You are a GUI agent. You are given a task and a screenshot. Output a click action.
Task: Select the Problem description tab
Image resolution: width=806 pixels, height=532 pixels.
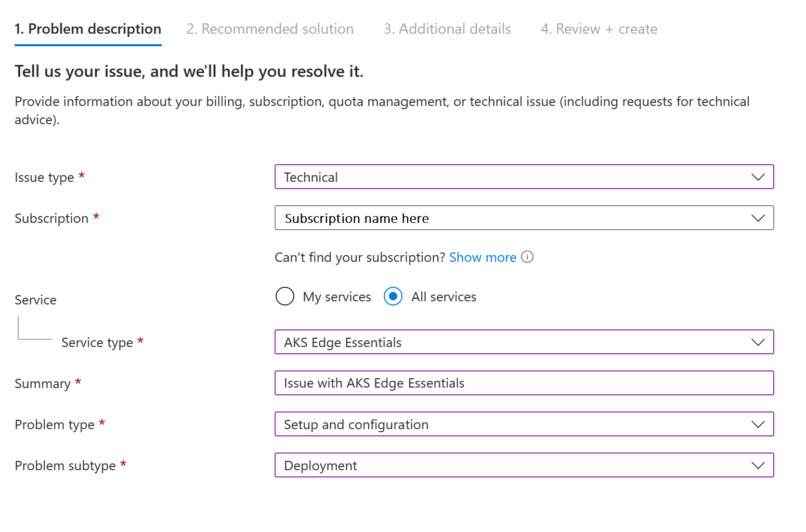pyautogui.click(x=88, y=29)
